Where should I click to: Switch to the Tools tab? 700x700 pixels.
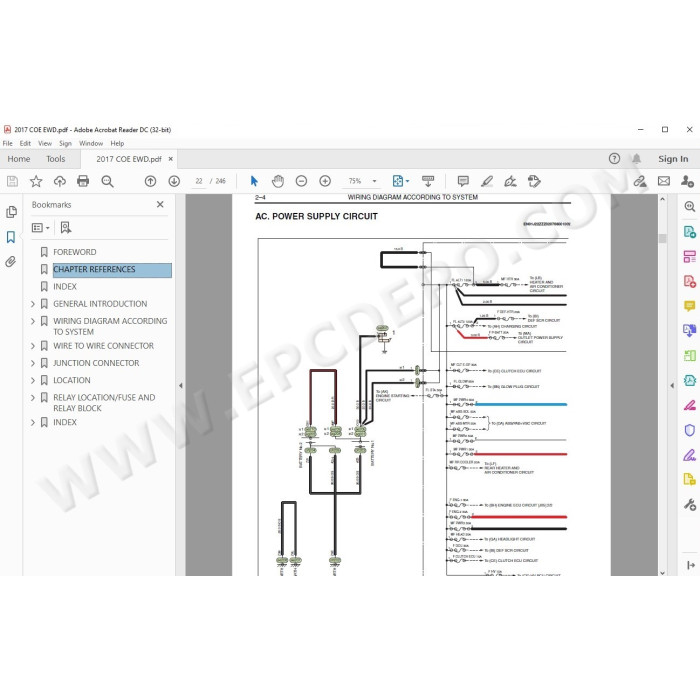55,158
